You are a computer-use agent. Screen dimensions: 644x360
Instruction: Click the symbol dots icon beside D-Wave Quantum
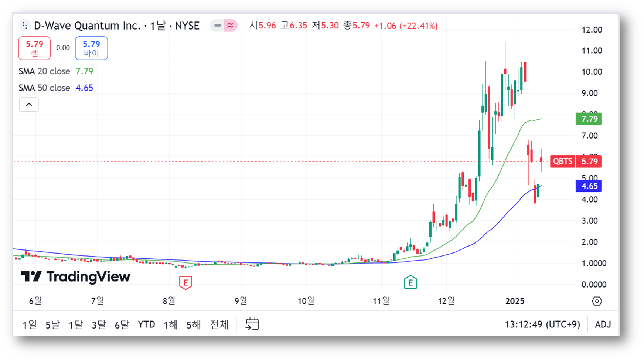click(x=24, y=26)
